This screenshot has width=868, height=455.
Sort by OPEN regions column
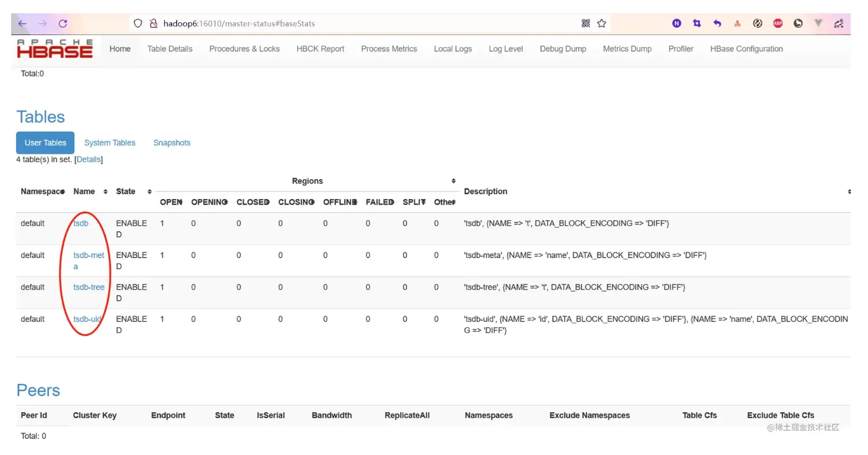pyautogui.click(x=171, y=202)
